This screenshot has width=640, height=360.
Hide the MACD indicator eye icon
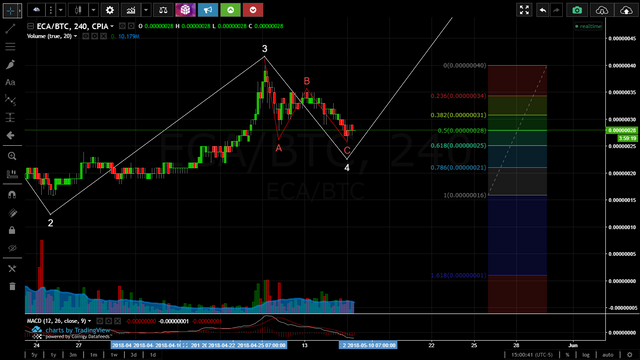point(100,321)
